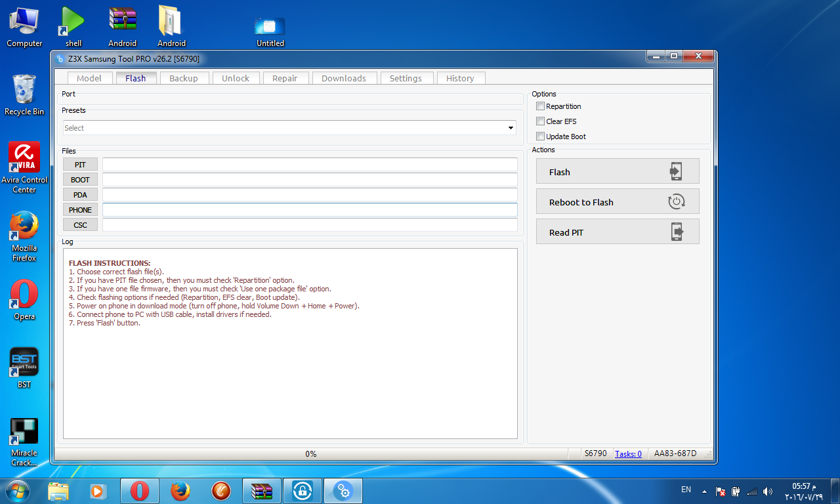Open the power plug tray icon
Screen dimensions: 840x504
pyautogui.click(x=736, y=491)
